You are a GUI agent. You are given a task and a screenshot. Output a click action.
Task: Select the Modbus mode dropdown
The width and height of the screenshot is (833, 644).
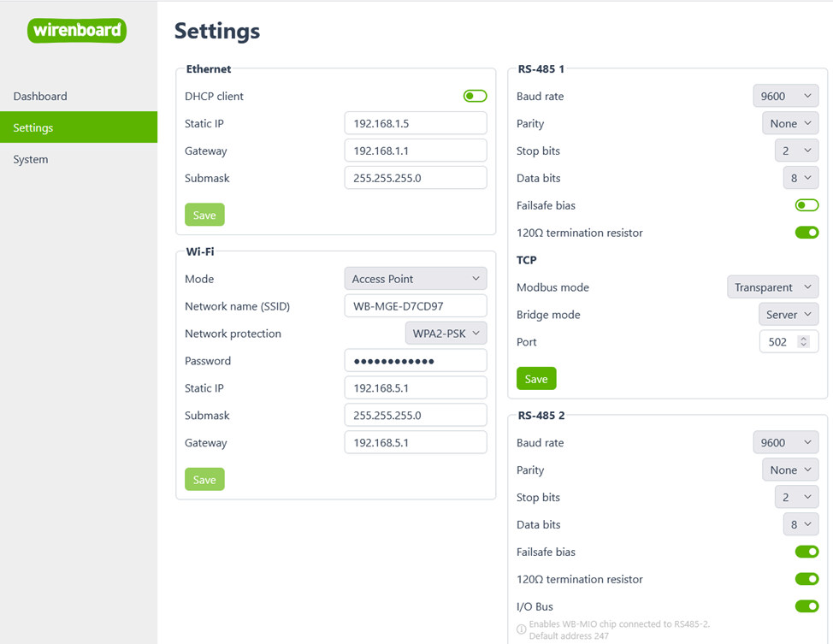[x=772, y=287]
